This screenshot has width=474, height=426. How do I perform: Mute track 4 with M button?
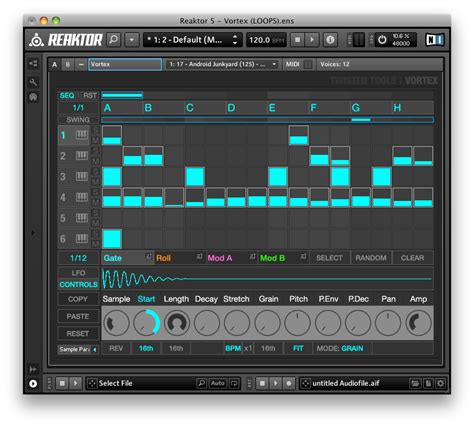click(x=95, y=202)
